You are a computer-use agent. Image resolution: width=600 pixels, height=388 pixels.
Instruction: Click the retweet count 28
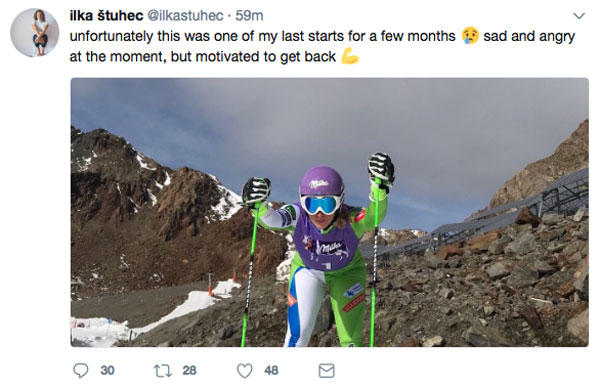coord(189,370)
